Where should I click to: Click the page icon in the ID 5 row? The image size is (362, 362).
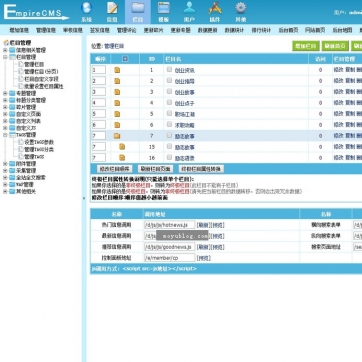[x=117, y=114]
